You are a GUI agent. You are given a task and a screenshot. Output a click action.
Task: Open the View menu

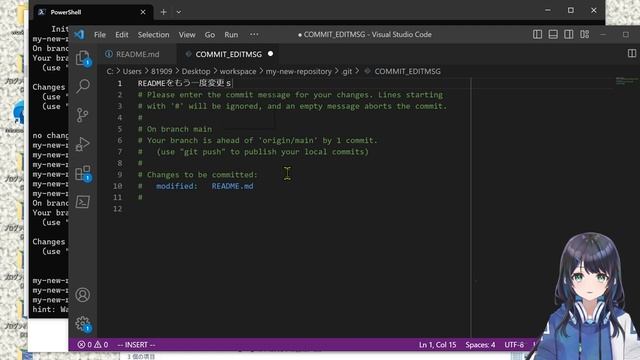187,35
